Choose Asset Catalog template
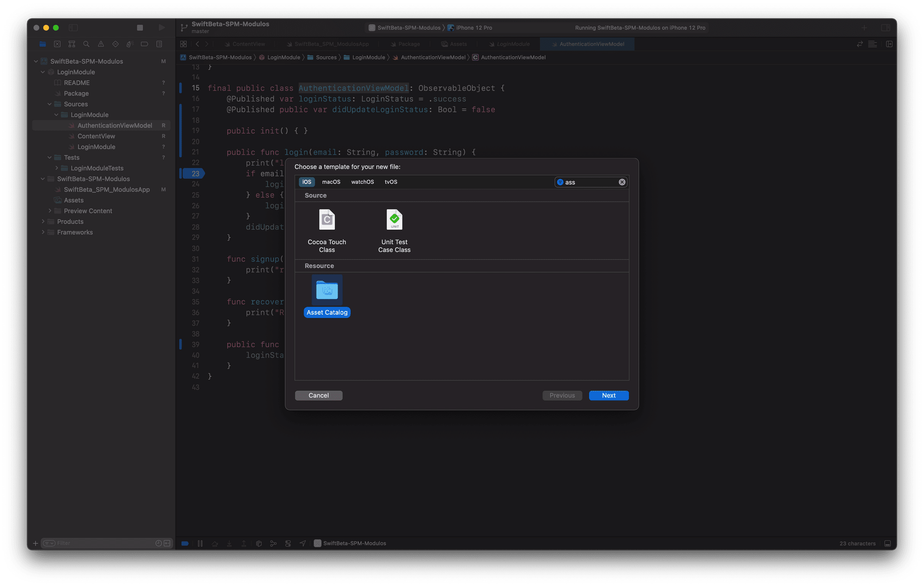This screenshot has height=586, width=924. tap(327, 296)
